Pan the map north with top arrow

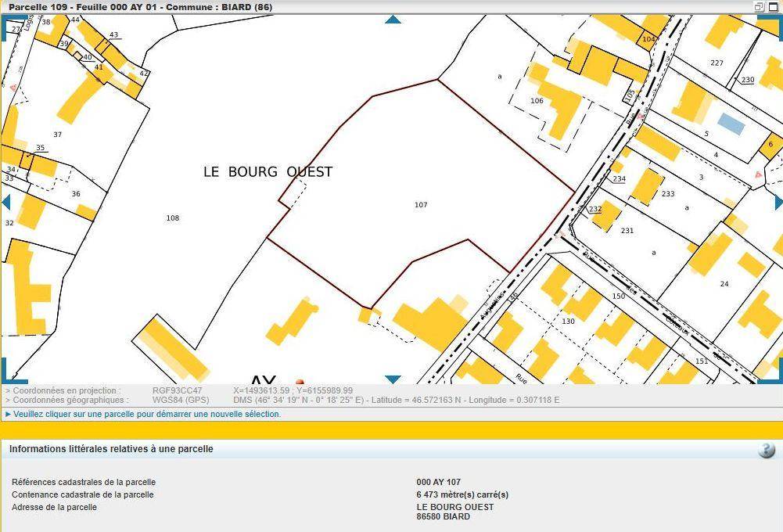point(393,20)
